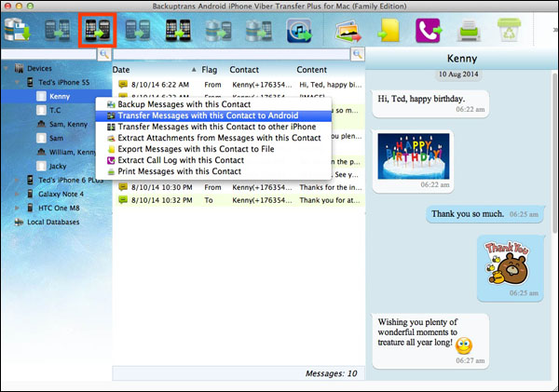Image resolution: width=559 pixels, height=392 pixels.
Task: Click the Devices root icon in sidebar
Action: [19, 68]
